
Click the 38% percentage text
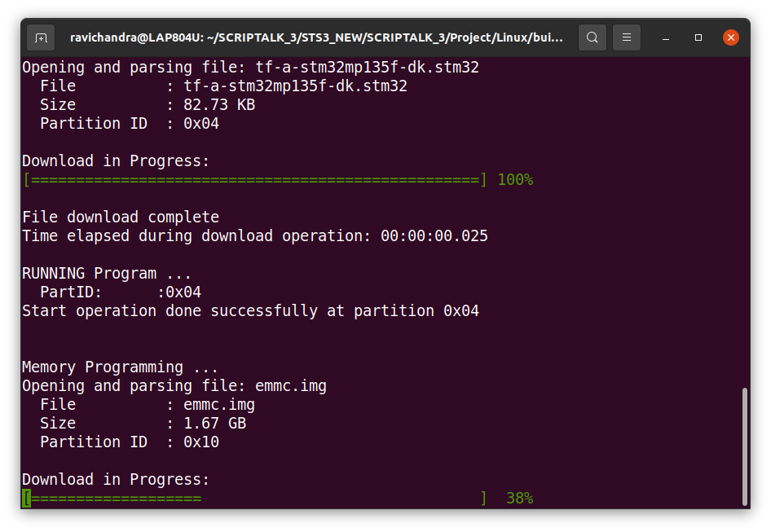click(x=519, y=498)
